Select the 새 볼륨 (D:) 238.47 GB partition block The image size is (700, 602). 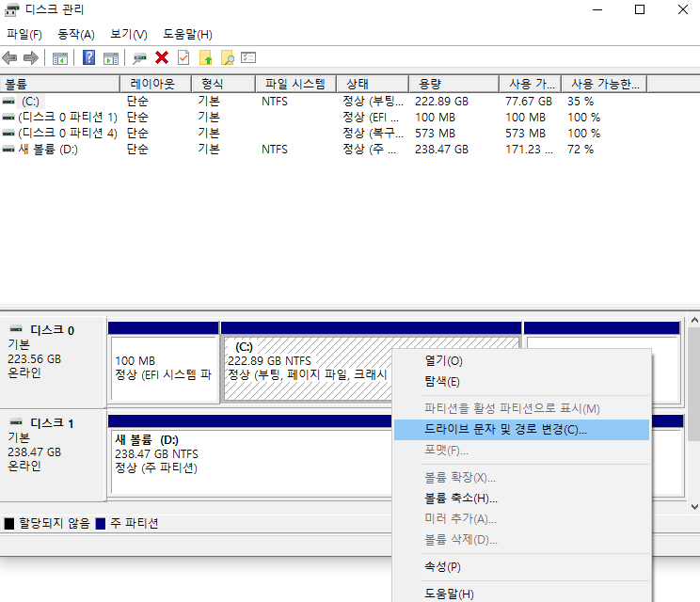250,455
